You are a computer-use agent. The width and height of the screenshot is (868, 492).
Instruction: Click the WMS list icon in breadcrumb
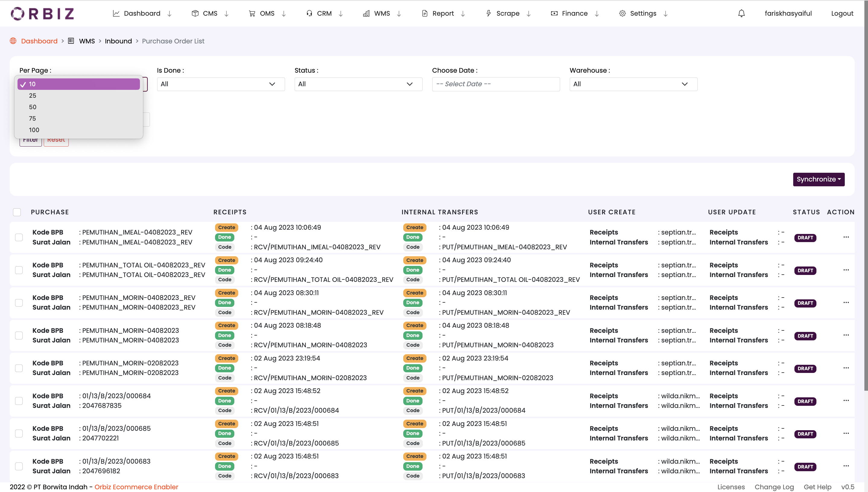point(71,41)
